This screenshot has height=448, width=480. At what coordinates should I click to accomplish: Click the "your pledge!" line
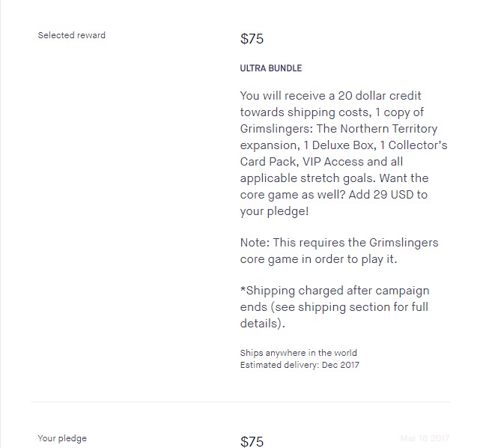tap(274, 211)
